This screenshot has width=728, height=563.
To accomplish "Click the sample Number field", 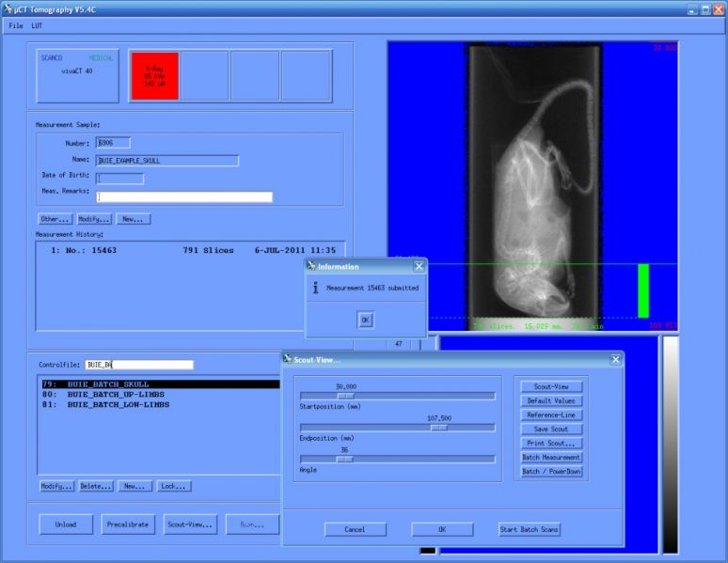I will 113,143.
